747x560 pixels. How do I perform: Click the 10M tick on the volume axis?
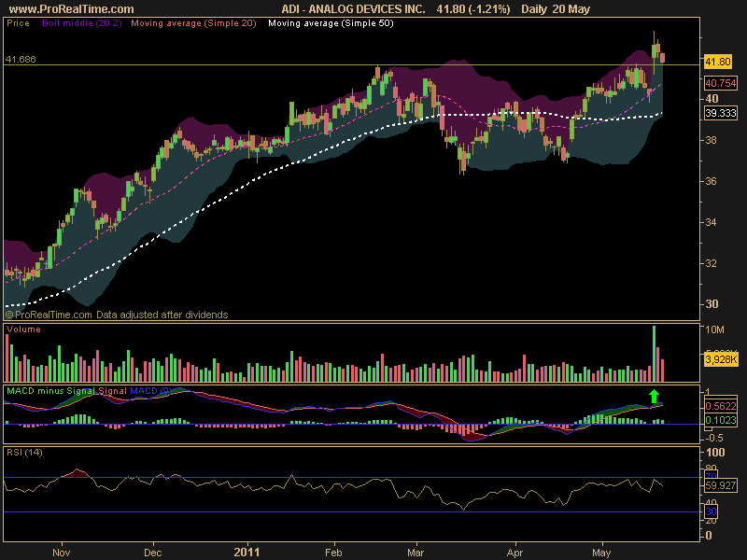pos(714,329)
